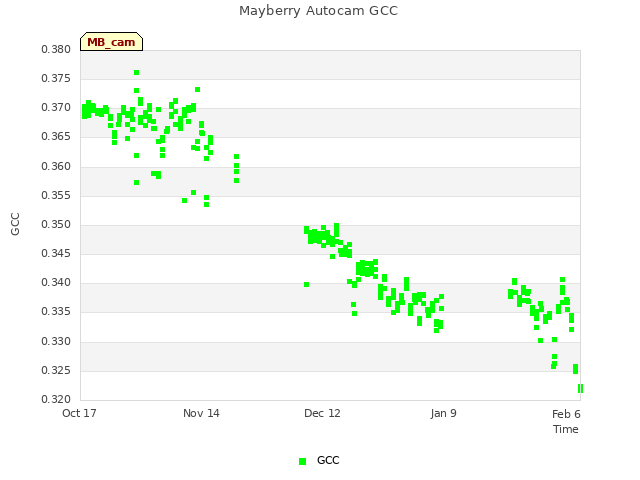This screenshot has height=480, width=640.
Task: Click the GCC legend label
Action: (328, 460)
